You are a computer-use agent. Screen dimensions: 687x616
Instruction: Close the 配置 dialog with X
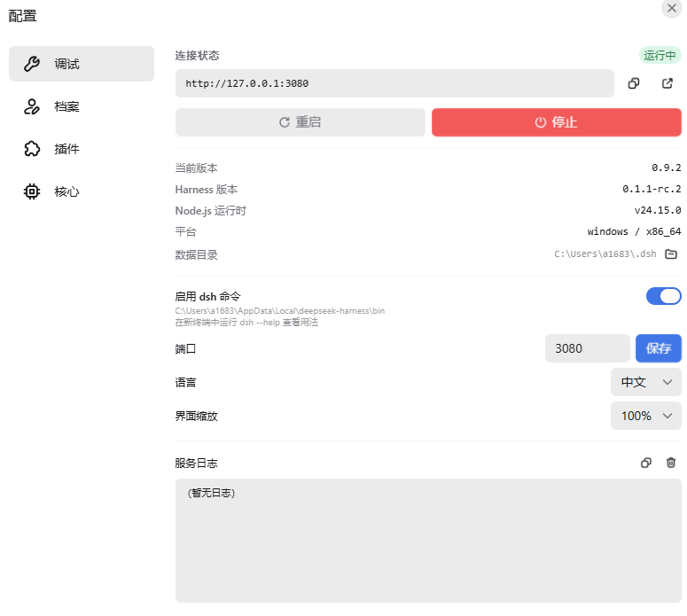tap(672, 8)
